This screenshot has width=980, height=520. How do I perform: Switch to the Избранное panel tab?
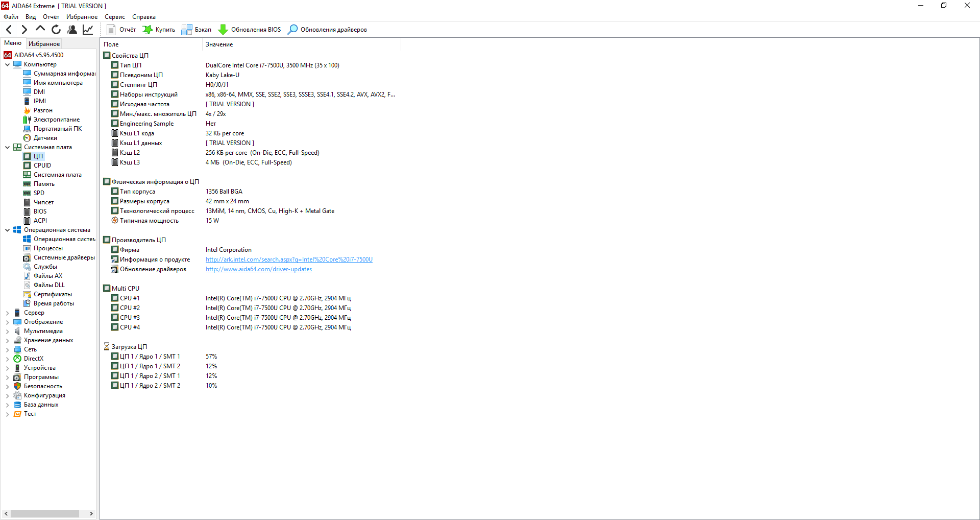click(x=44, y=44)
